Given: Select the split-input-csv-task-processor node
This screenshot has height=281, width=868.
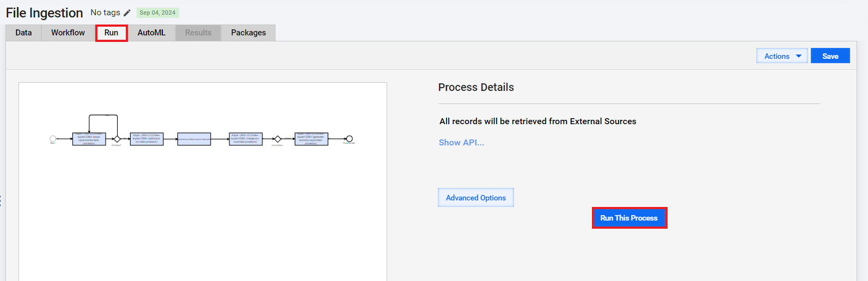Looking at the screenshot, I should (146, 139).
